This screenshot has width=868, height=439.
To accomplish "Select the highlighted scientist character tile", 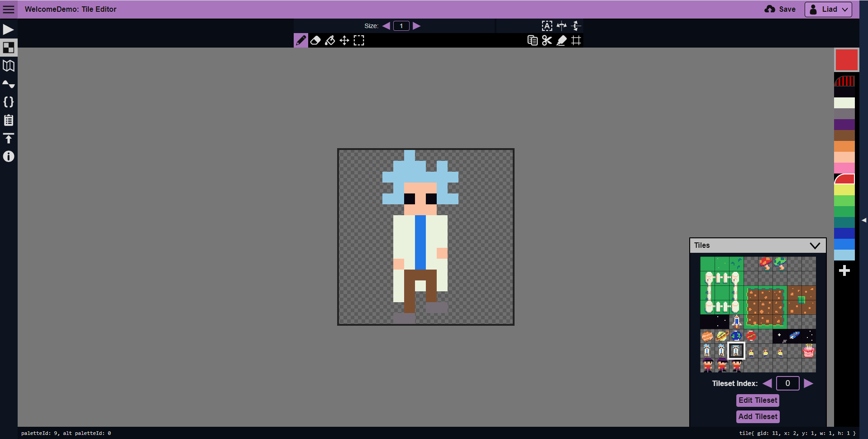I will tap(736, 350).
